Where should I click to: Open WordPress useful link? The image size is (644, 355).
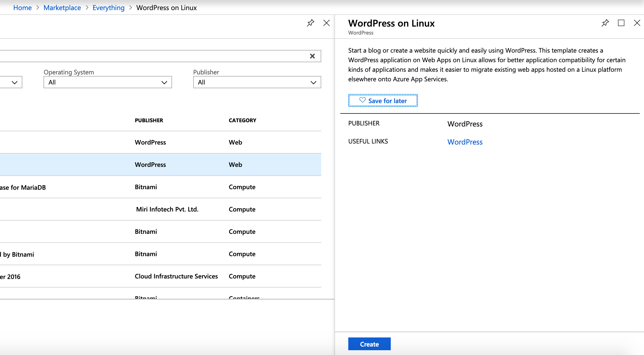pos(465,142)
